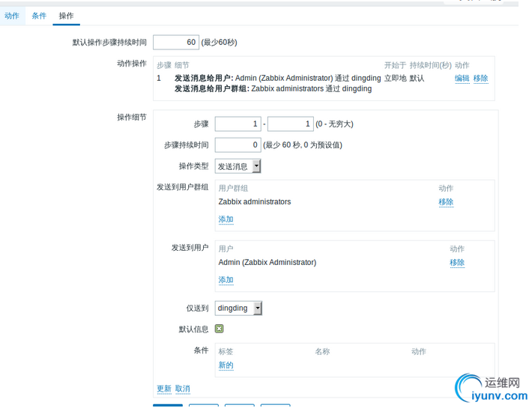Image resolution: width=532 pixels, height=408 pixels.
Task: Click 编辑 link for step 1
Action: [462, 79]
